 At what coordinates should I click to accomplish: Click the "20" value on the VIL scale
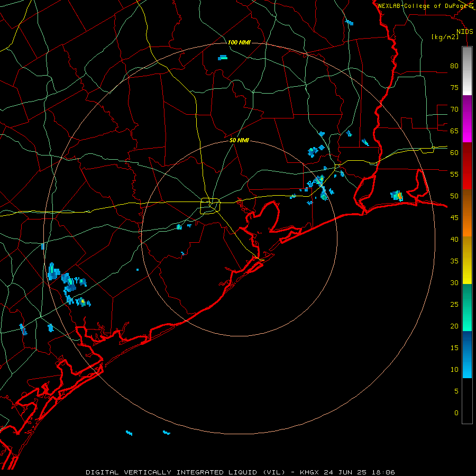point(454,326)
